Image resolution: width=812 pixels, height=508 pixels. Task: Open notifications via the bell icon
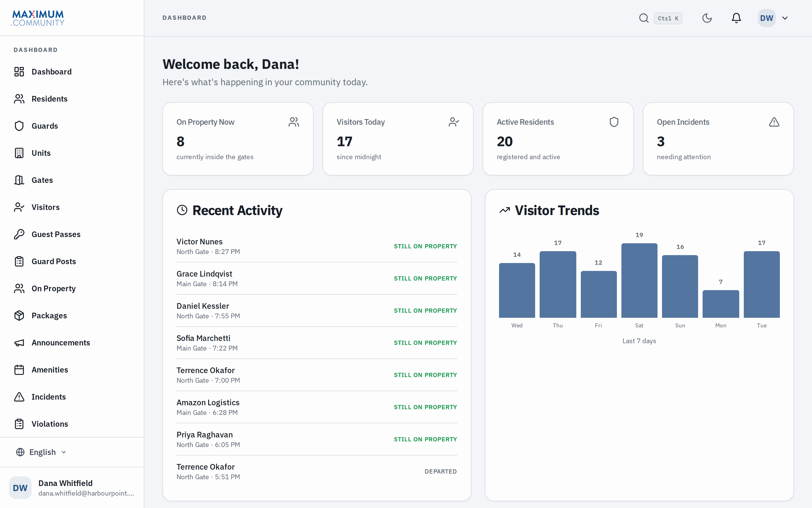coord(736,18)
